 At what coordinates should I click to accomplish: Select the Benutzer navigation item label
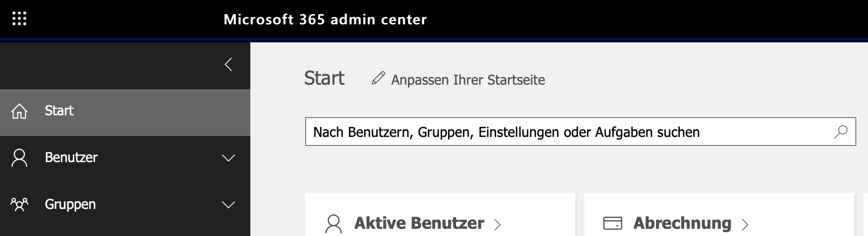click(x=71, y=158)
